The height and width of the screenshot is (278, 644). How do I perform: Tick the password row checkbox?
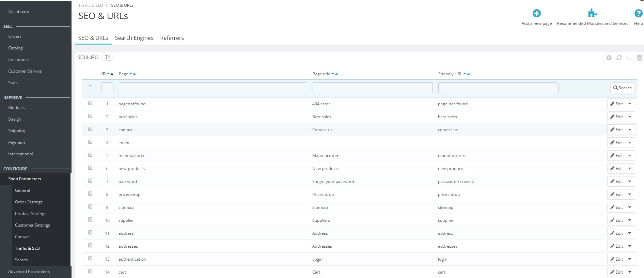point(90,181)
